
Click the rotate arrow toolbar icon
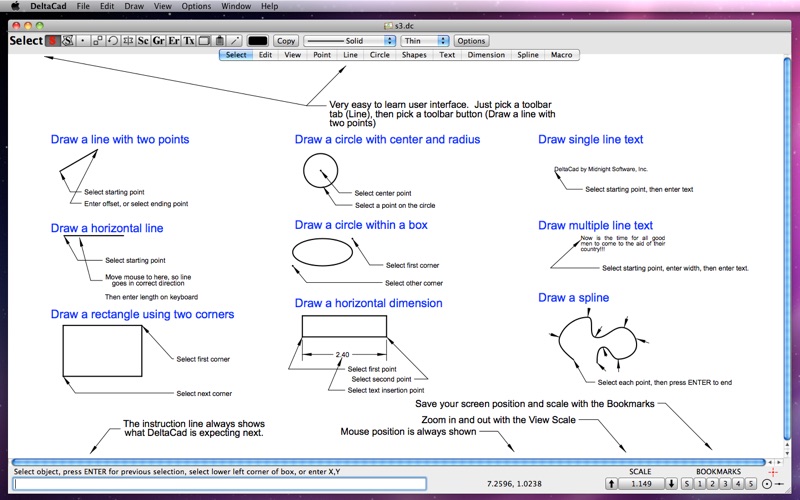(x=112, y=41)
